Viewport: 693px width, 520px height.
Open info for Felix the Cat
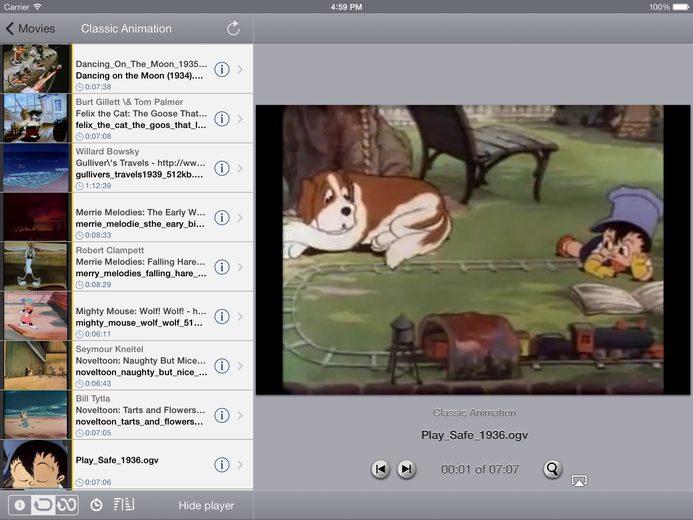point(222,119)
